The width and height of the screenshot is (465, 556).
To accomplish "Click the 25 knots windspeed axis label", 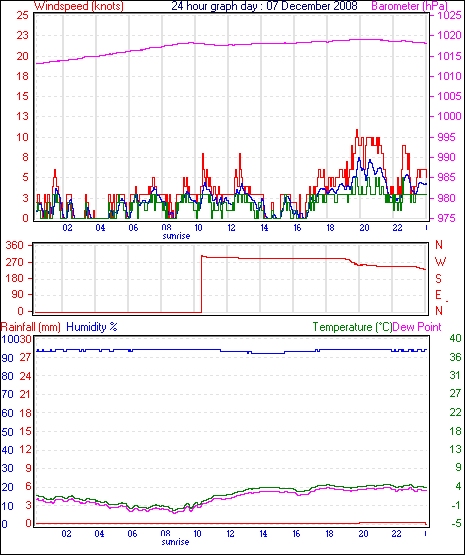I will pyautogui.click(x=22, y=15).
